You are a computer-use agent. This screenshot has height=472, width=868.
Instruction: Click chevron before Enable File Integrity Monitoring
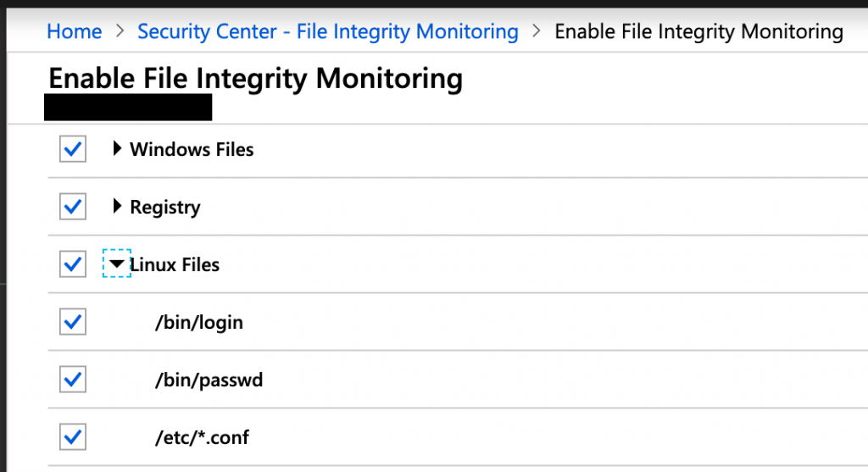pos(536,31)
